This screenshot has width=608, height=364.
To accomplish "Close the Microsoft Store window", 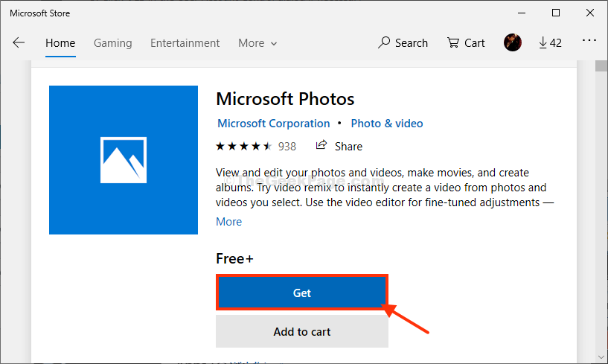I will tap(590, 13).
